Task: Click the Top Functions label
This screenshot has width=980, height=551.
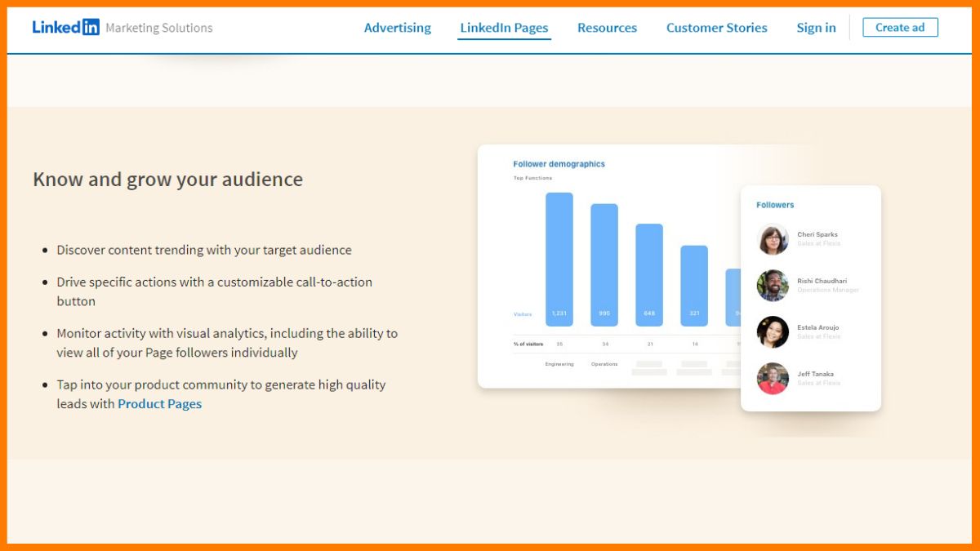Action: click(532, 178)
